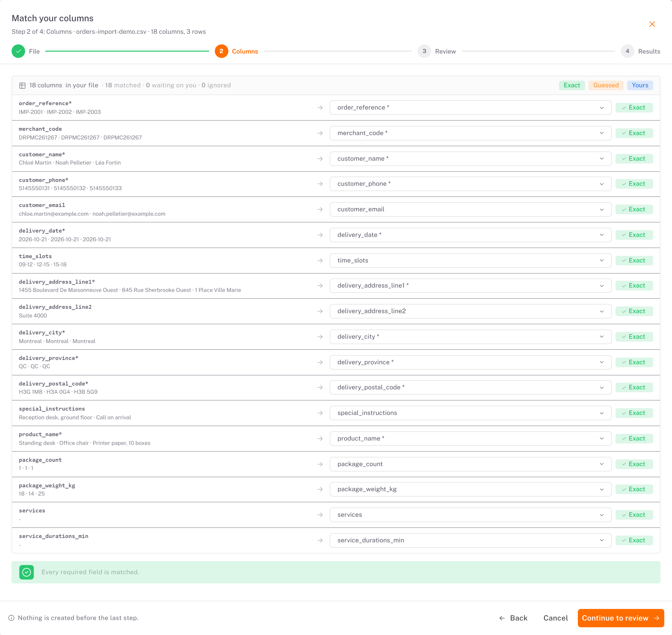Viewport: 672px width, 635px height.
Task: Go Back to previous step
Action: pos(513,618)
